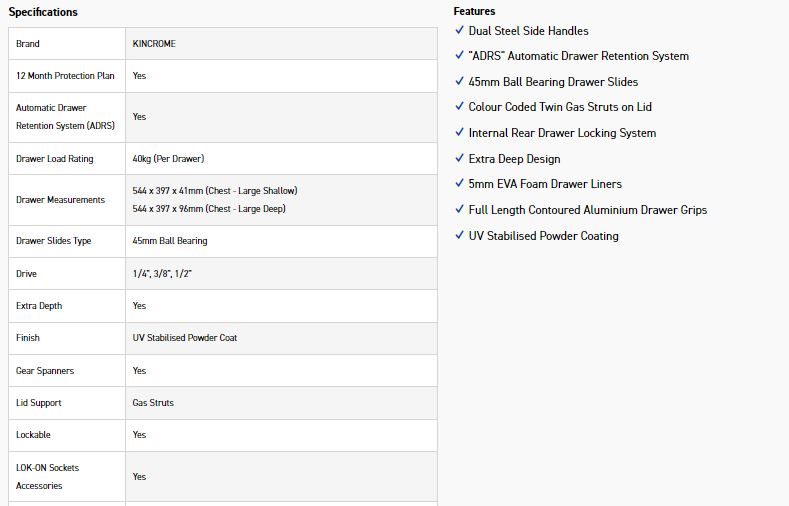Screen dimensions: 789x506
Task: Click the Drawer Load Rating label
Action: pos(55,159)
